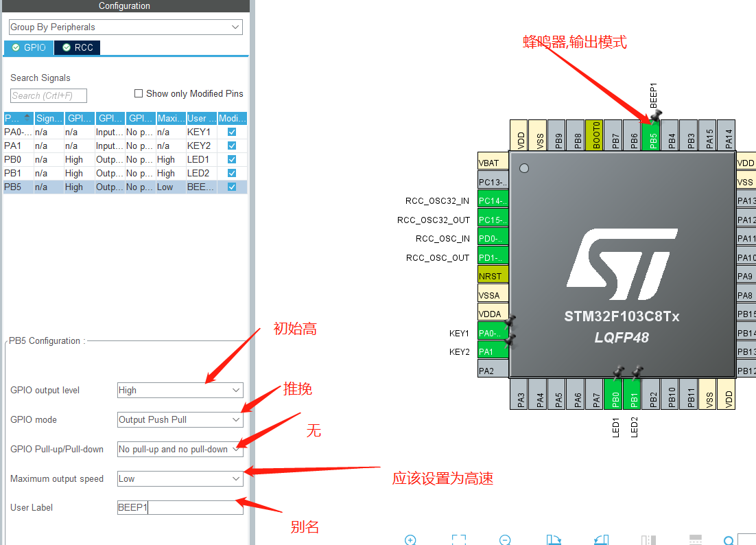Toggle the Modified checkbox for PB5 row
Screen dimensions: 756x545
(232, 187)
